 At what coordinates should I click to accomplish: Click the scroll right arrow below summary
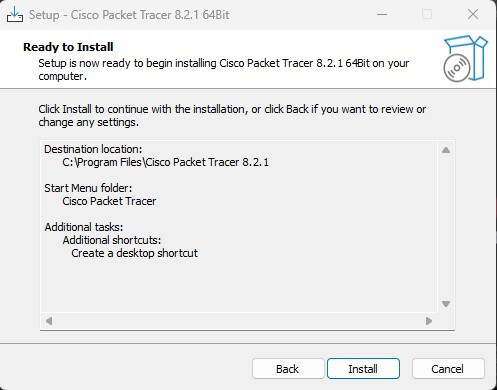tap(429, 321)
